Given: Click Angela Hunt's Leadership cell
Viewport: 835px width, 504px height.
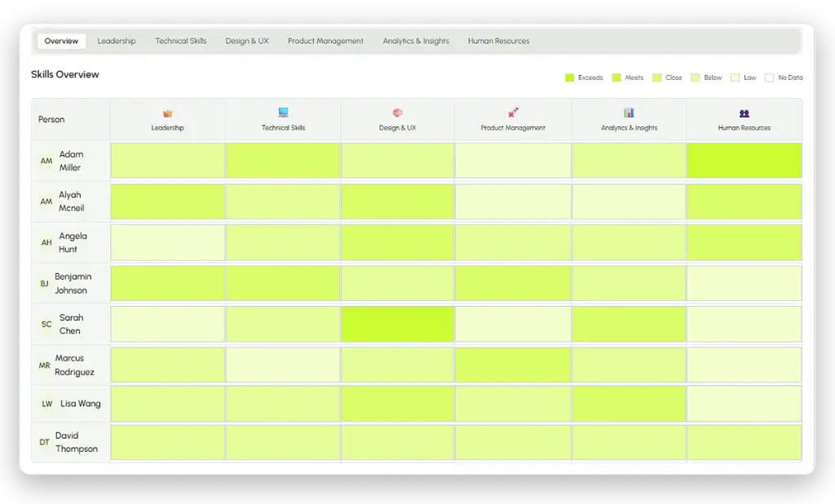Looking at the screenshot, I should 168,242.
